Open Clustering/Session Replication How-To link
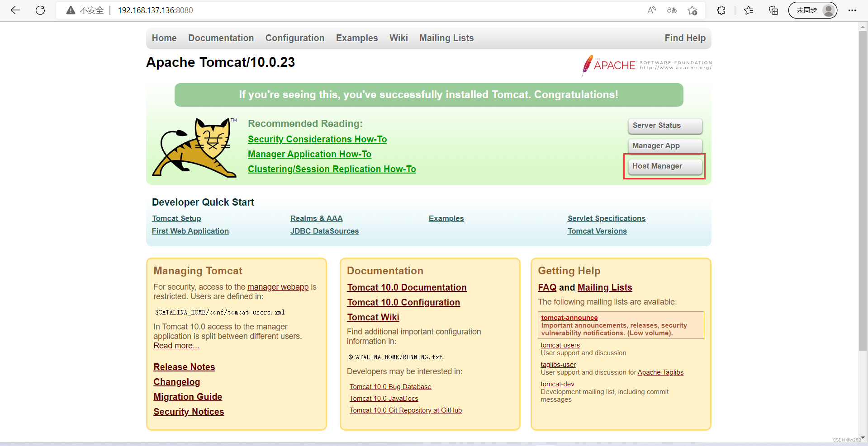 click(x=332, y=169)
